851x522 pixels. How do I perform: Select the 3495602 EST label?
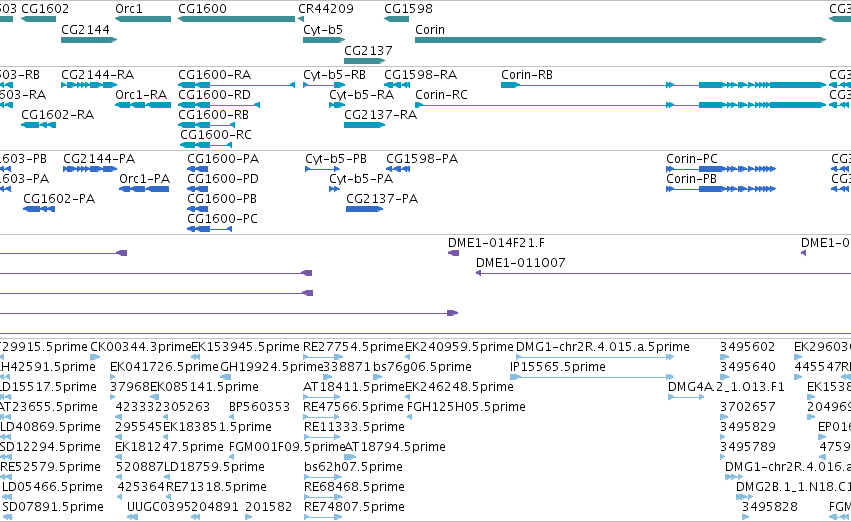pos(747,347)
